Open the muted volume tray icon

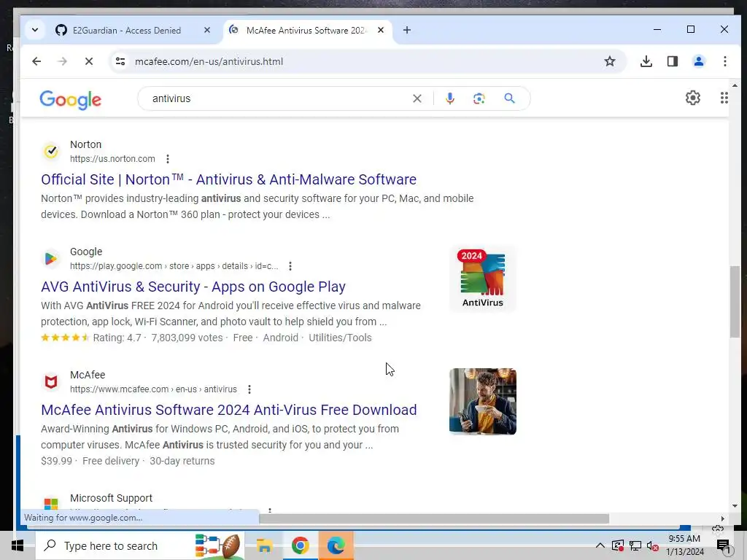click(653, 545)
